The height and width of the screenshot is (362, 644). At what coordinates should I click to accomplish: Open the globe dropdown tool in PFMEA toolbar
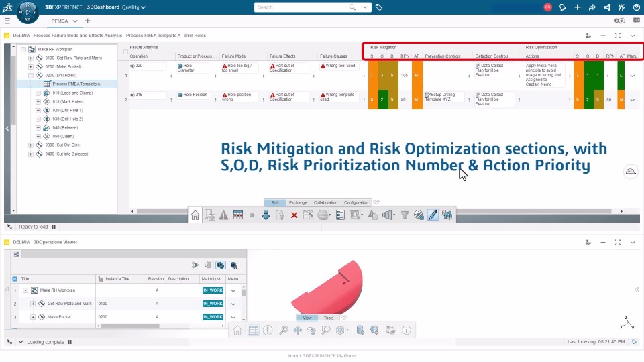(x=323, y=215)
